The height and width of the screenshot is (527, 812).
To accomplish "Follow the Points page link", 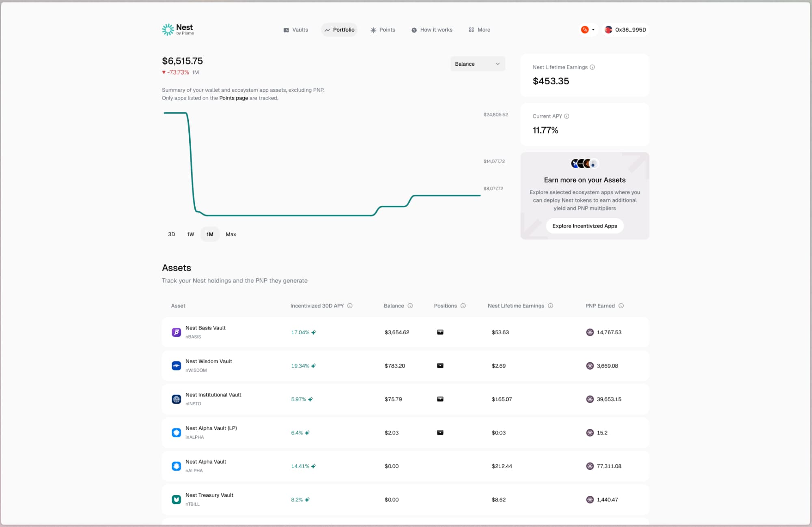I will click(233, 98).
